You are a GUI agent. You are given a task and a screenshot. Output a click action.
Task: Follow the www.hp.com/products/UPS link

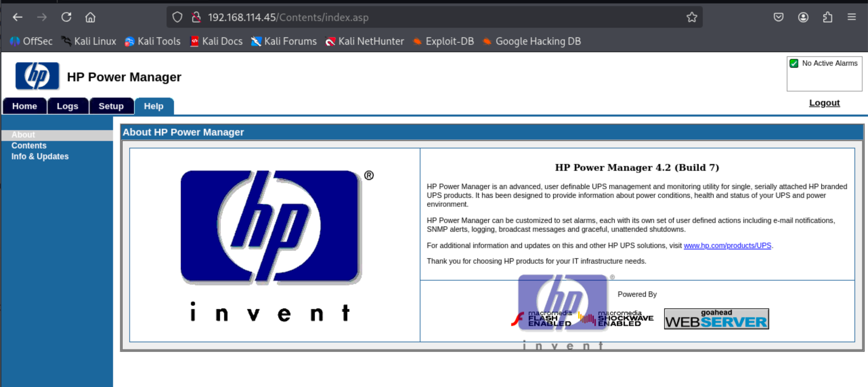point(727,245)
